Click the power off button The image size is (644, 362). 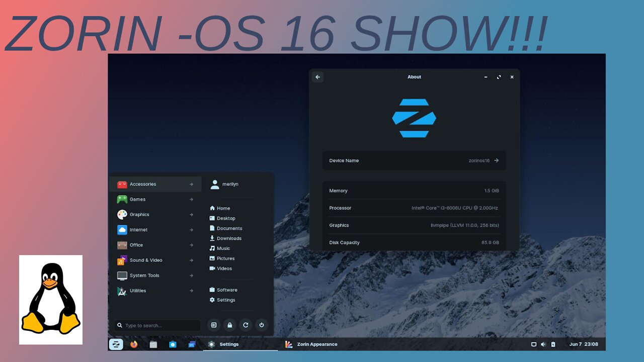(262, 325)
